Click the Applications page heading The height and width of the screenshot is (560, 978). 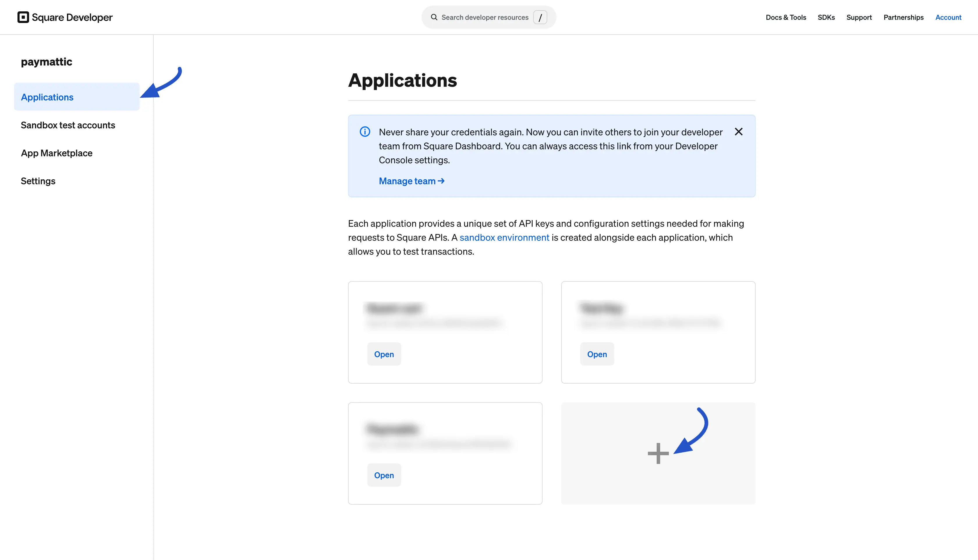tap(402, 80)
